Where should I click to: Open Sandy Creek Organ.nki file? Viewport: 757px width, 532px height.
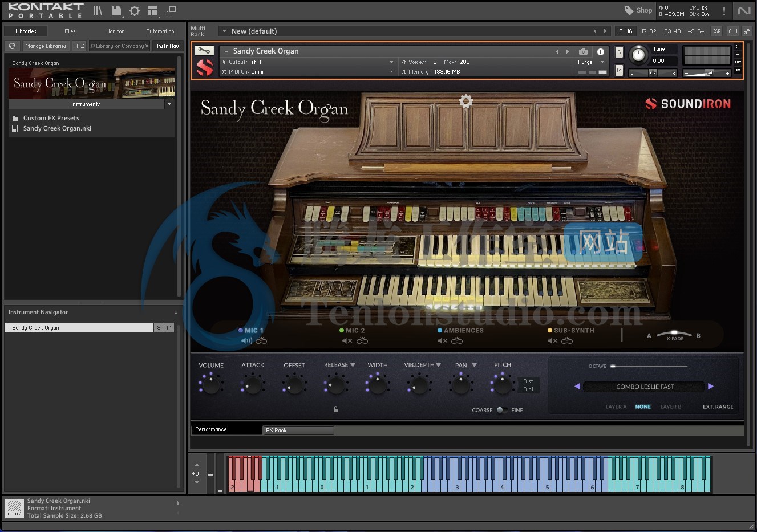(x=57, y=129)
